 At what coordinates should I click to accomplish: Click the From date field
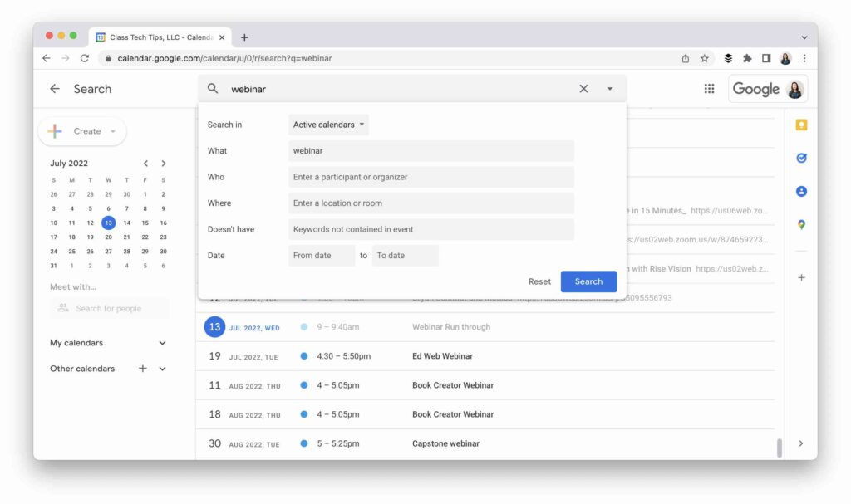tap(322, 256)
